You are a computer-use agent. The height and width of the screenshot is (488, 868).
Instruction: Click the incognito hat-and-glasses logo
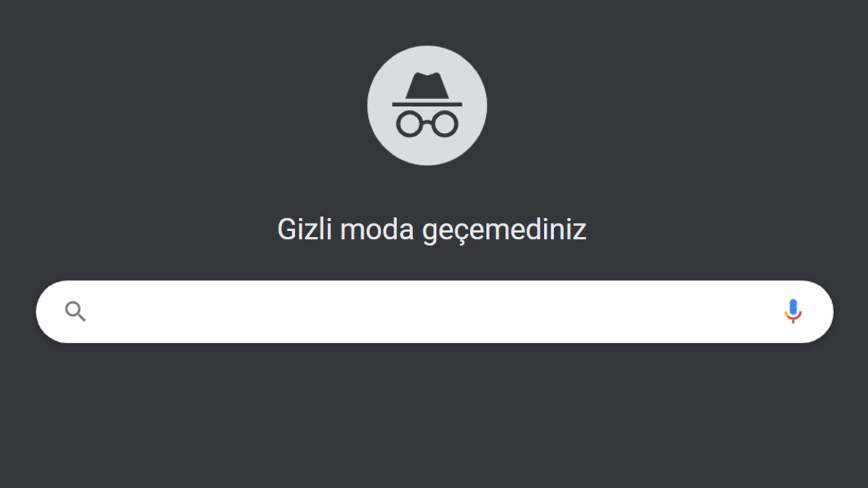[x=427, y=105]
